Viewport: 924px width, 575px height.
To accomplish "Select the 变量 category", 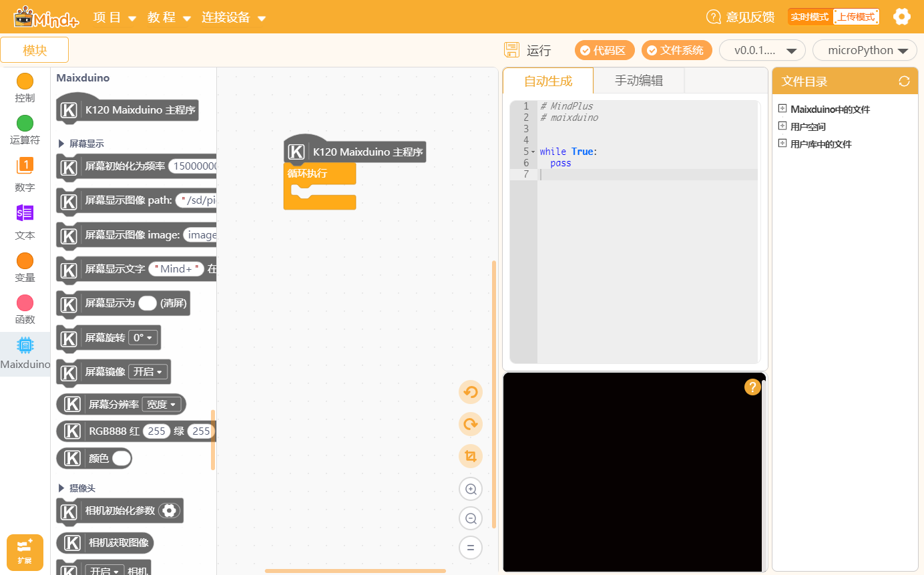I will point(25,268).
